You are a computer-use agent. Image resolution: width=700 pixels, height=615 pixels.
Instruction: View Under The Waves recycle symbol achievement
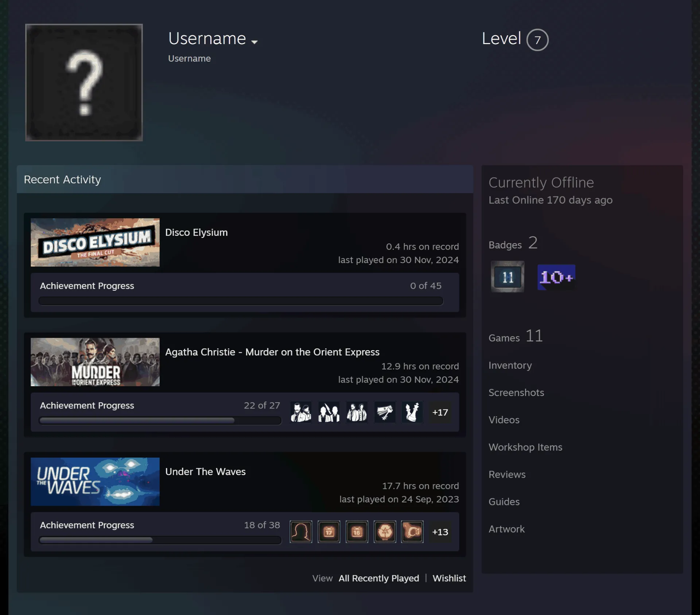(385, 532)
